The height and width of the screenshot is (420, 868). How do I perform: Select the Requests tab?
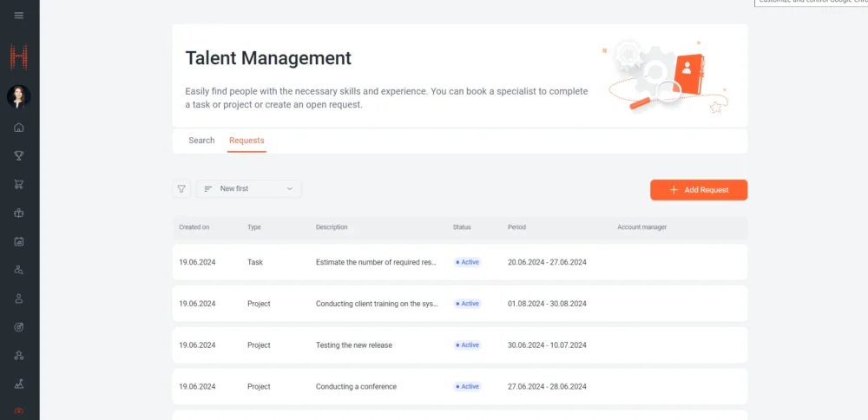tap(247, 141)
